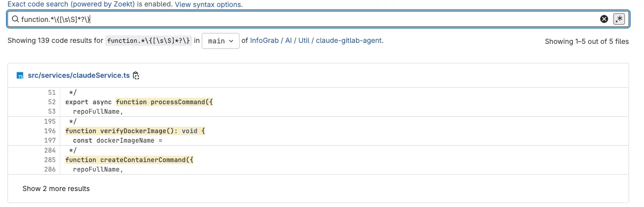Image resolution: width=644 pixels, height=207 pixels.
Task: Click the magnifier icon in the search box
Action: (x=15, y=19)
